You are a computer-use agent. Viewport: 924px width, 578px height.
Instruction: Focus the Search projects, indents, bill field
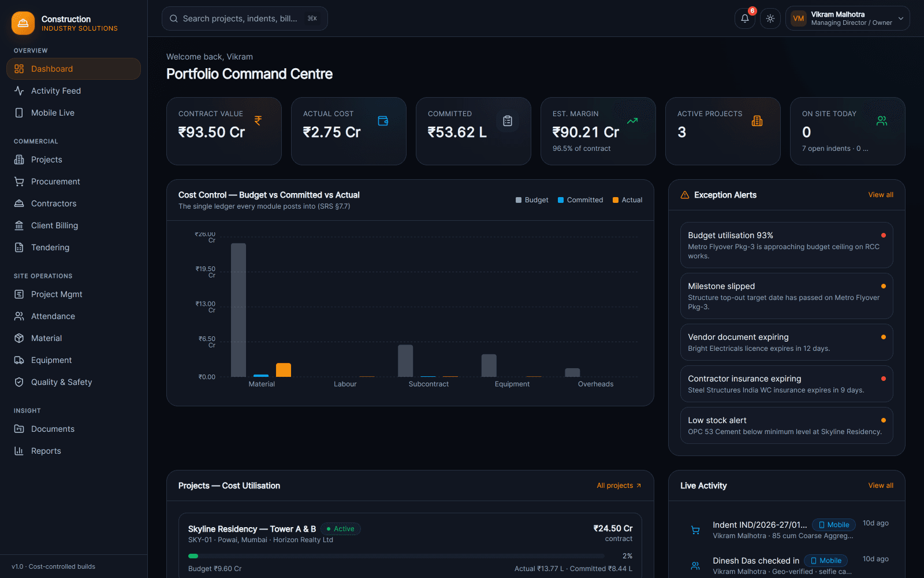245,18
